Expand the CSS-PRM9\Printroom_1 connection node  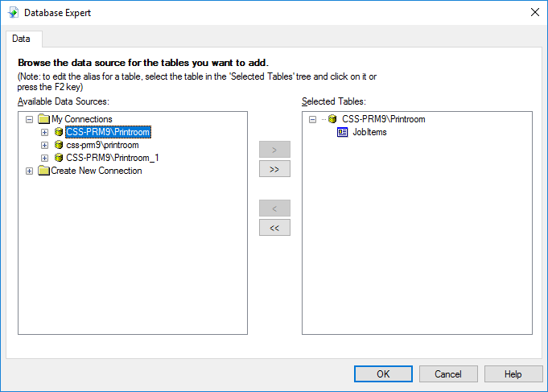tap(45, 158)
